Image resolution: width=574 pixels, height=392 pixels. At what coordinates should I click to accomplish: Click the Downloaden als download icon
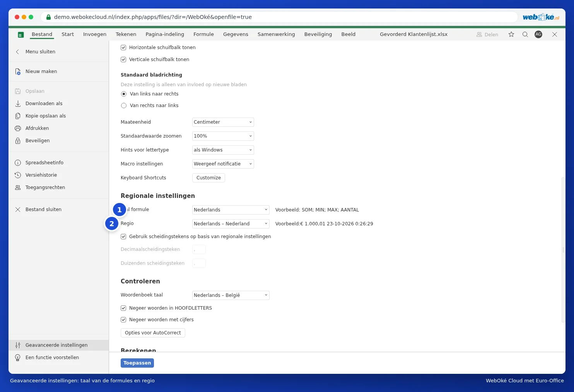tap(18, 104)
